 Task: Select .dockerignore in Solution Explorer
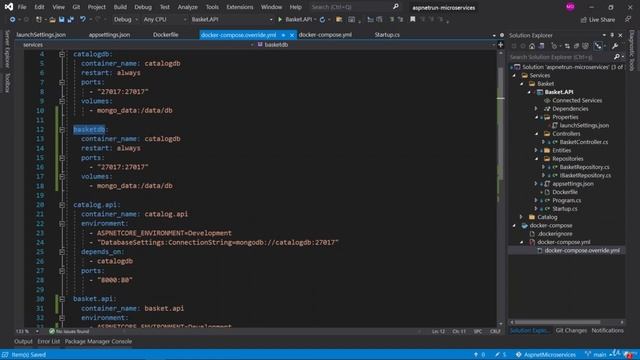pyautogui.click(x=554, y=234)
